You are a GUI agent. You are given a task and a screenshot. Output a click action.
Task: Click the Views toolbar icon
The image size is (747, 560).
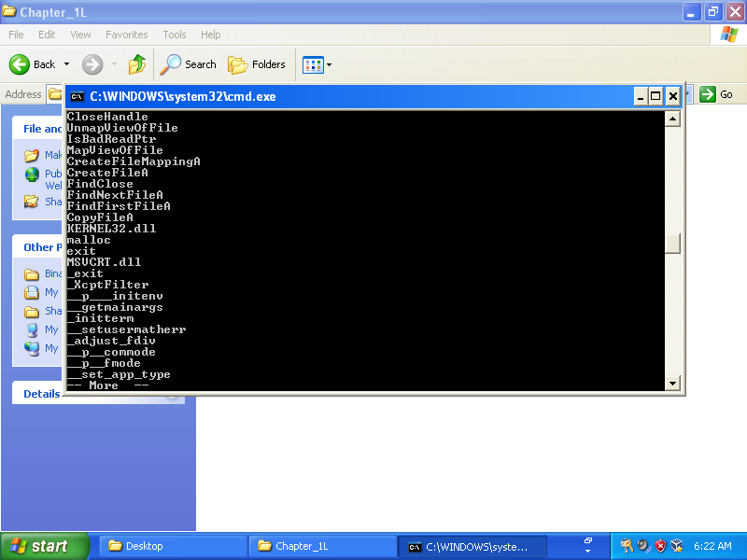point(312,64)
